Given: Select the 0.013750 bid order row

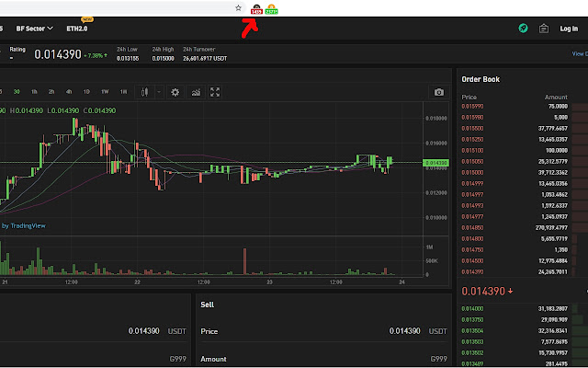Looking at the screenshot, I should (523, 320).
